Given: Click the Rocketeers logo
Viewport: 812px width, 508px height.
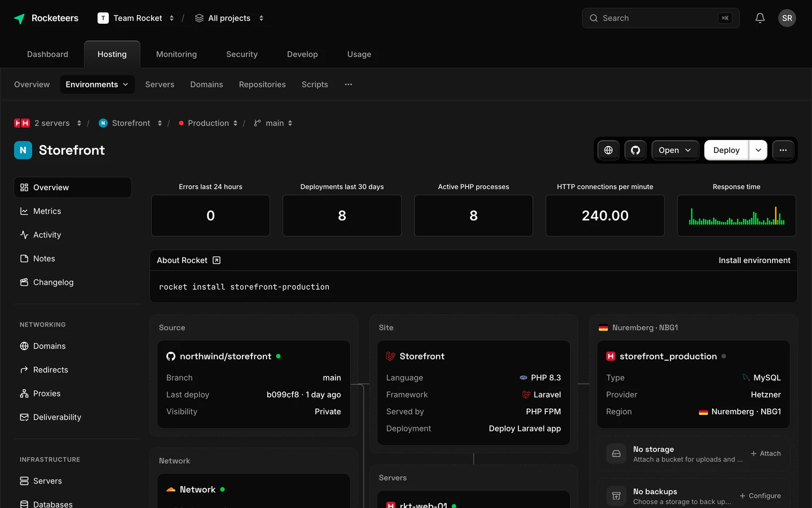Looking at the screenshot, I should click(x=46, y=18).
